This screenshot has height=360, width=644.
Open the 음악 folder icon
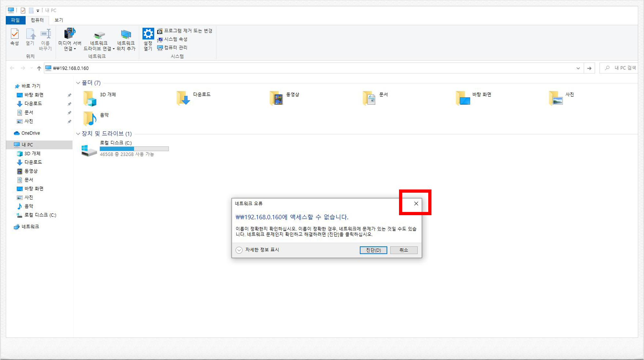90,118
